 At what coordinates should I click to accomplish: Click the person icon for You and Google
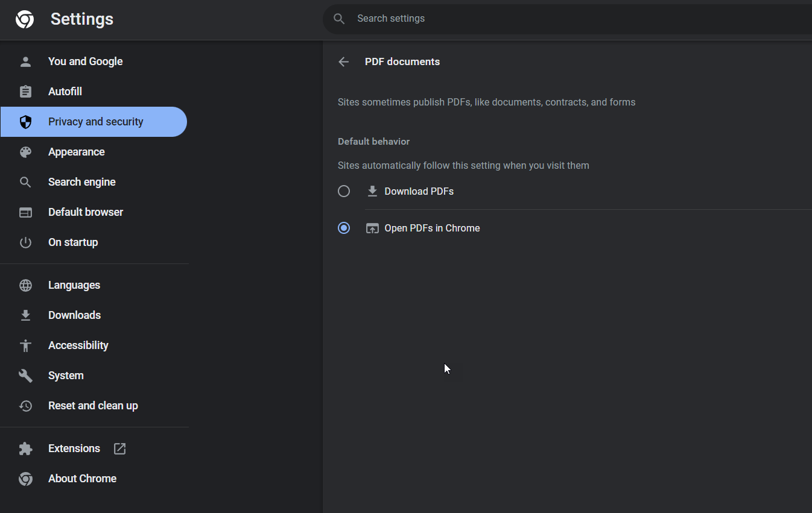coord(25,61)
